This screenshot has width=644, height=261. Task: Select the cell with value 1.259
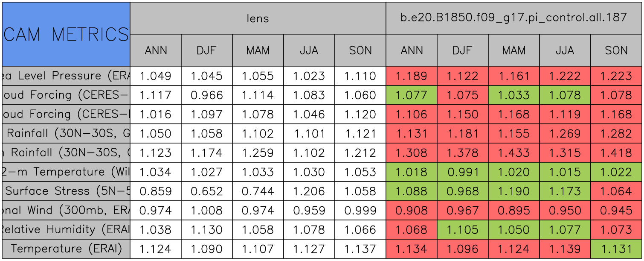coord(258,153)
